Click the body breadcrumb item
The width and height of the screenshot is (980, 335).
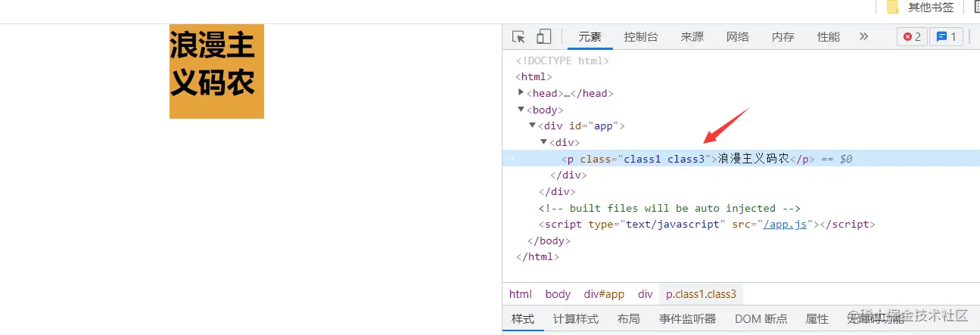click(558, 294)
